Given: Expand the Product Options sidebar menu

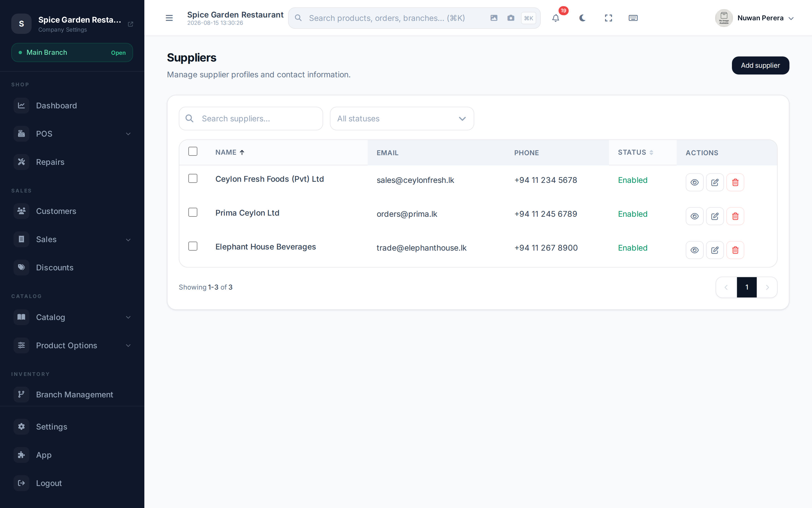Looking at the screenshot, I should point(72,345).
